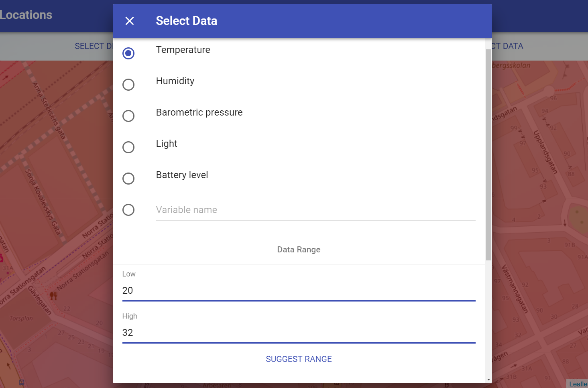Viewport: 588px width, 388px height.
Task: Click the Low value field
Action: pyautogui.click(x=299, y=290)
